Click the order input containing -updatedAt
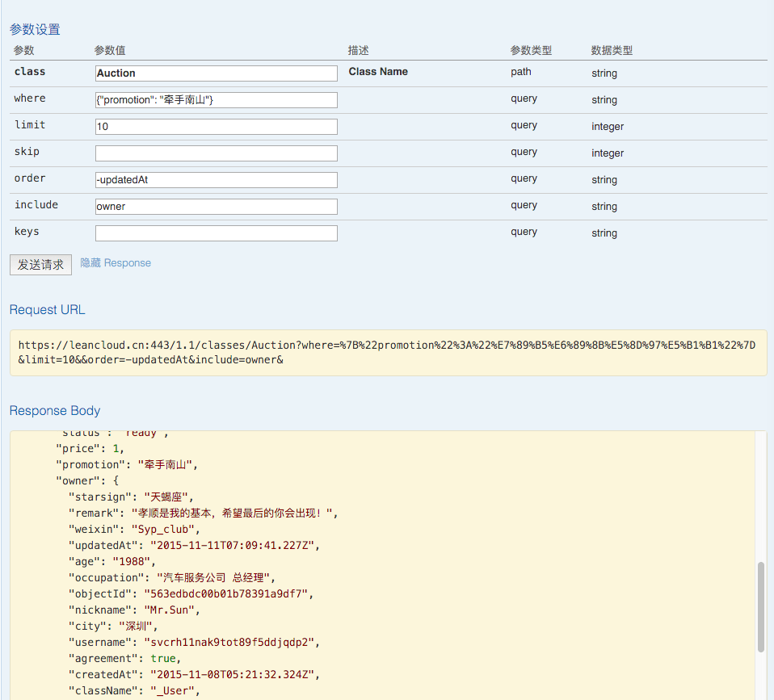Viewport: 774px width, 700px height. pos(217,179)
